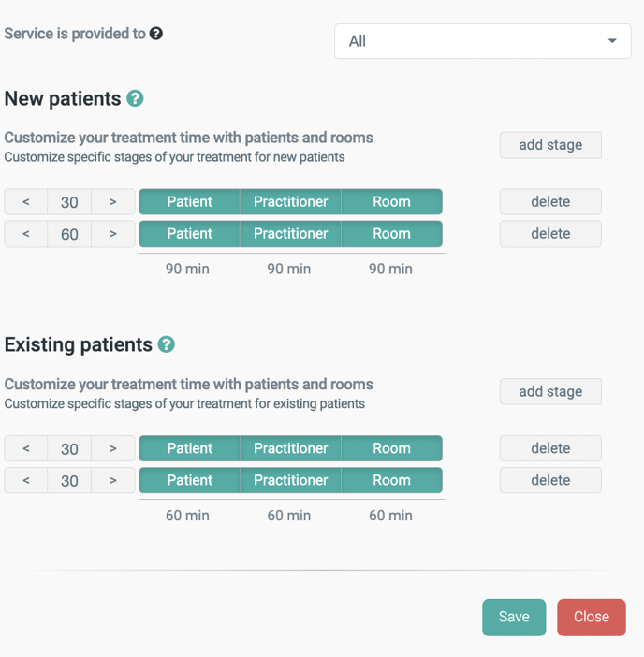Decrease first new patient stage duration
This screenshot has height=657, width=644.
26,201
